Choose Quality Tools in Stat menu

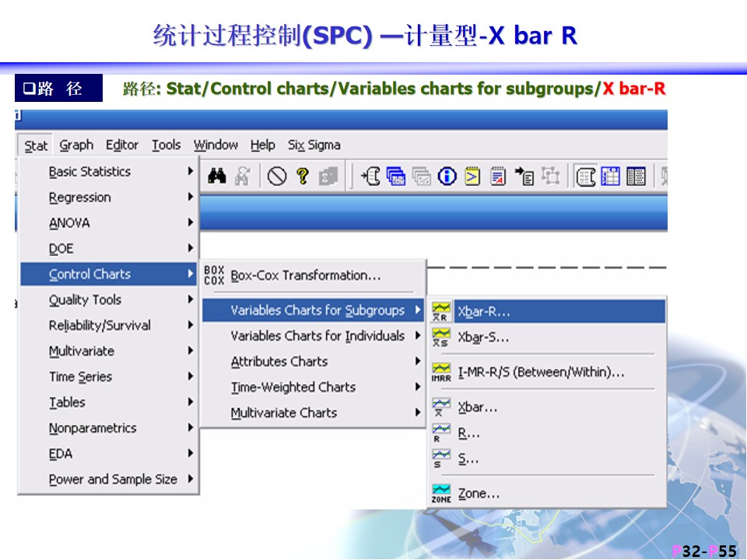tap(85, 300)
